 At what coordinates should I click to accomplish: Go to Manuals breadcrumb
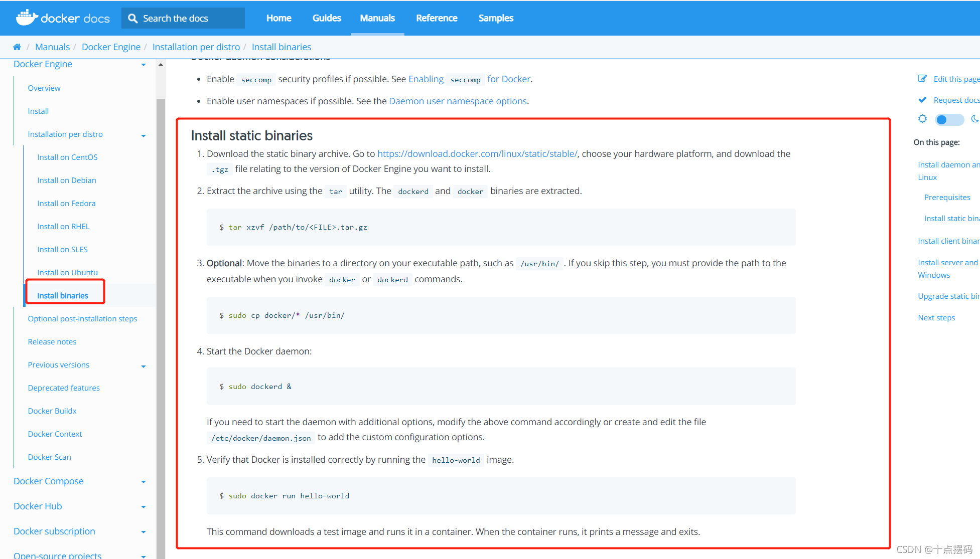click(x=52, y=47)
